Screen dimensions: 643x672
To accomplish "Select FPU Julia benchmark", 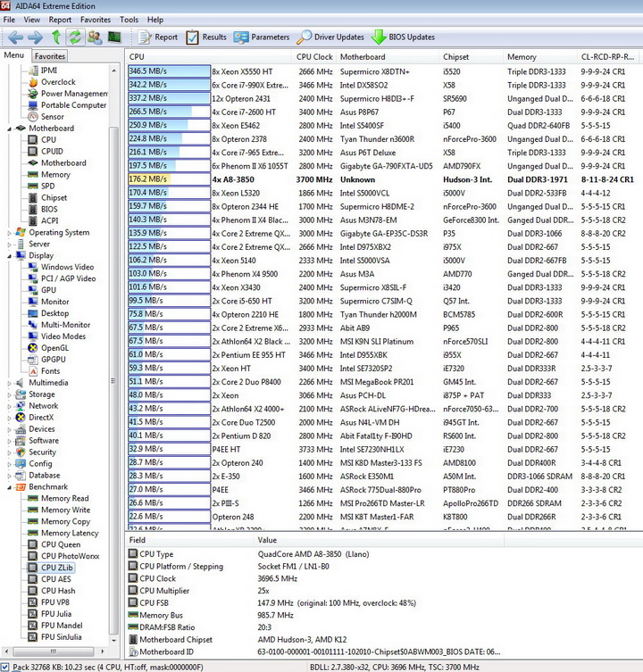I will coord(55,614).
